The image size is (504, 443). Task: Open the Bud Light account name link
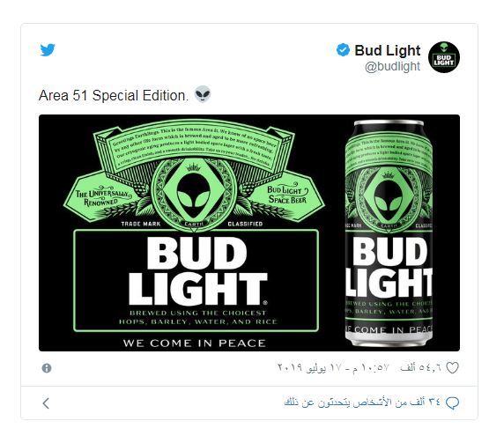tap(388, 50)
